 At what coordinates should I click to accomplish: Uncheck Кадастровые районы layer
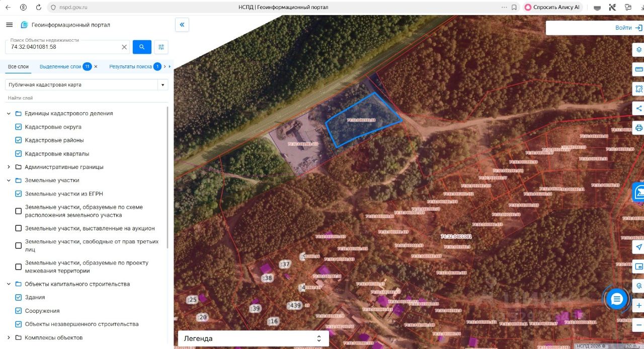19,140
